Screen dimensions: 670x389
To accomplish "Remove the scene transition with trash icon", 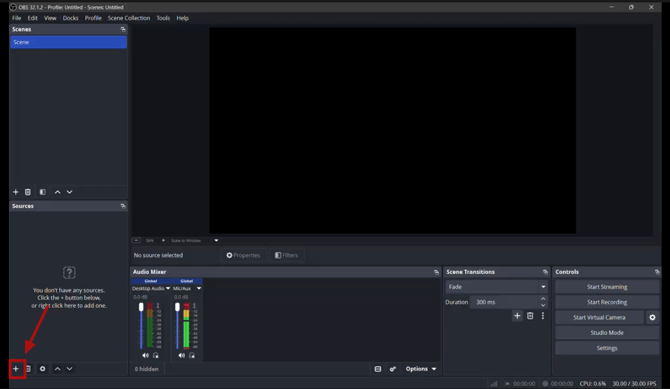I will pos(530,315).
